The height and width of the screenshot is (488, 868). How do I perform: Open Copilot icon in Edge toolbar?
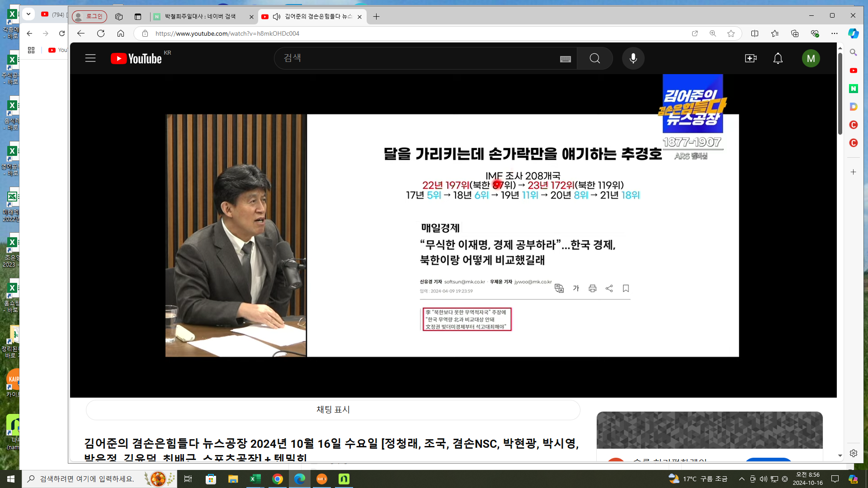tap(853, 33)
